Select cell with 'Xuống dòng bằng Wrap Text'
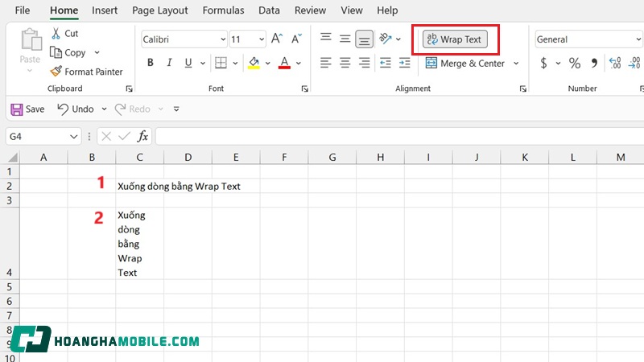The image size is (644, 362). (139, 186)
